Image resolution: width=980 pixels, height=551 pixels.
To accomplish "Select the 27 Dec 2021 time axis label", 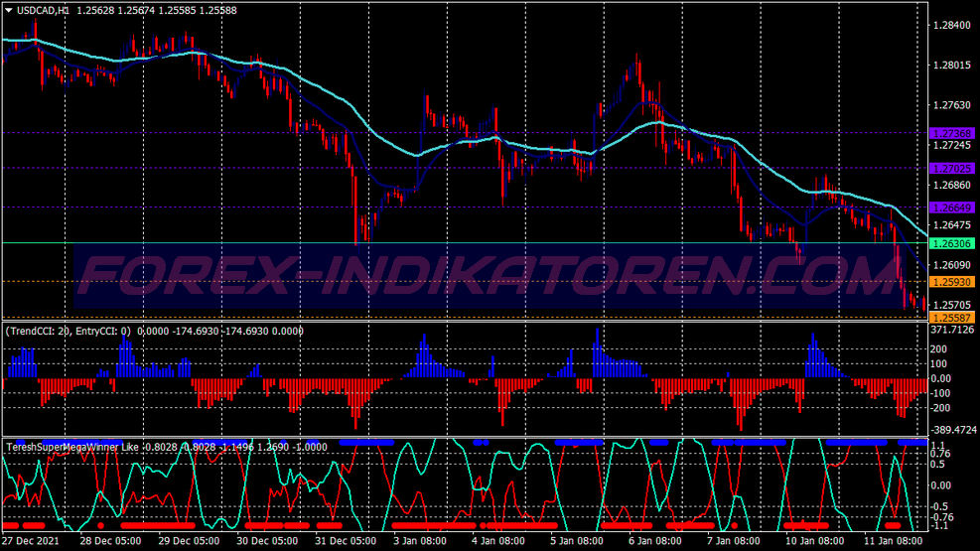I will click(31, 541).
